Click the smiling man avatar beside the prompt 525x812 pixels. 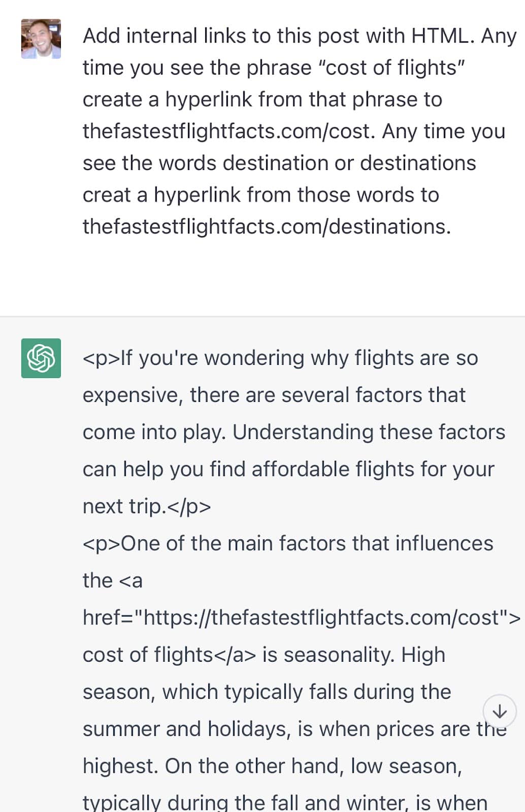41,38
